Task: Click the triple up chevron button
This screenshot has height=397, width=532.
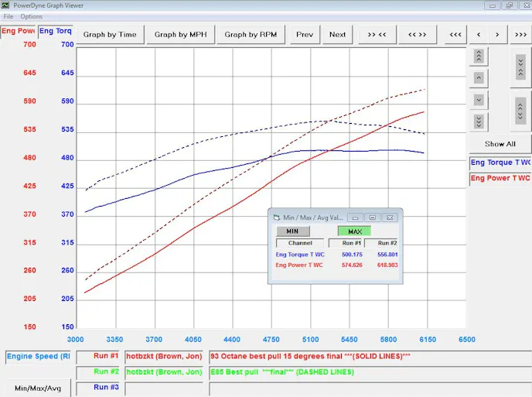Action: pos(479,56)
